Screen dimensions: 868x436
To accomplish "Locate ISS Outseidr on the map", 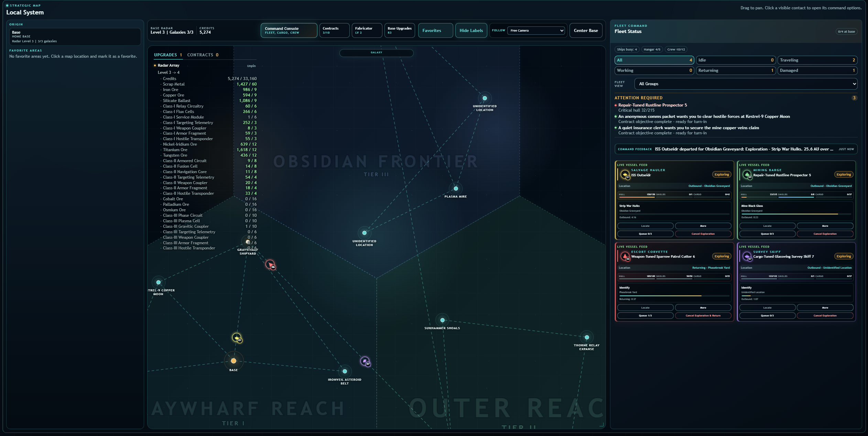I will (x=645, y=226).
